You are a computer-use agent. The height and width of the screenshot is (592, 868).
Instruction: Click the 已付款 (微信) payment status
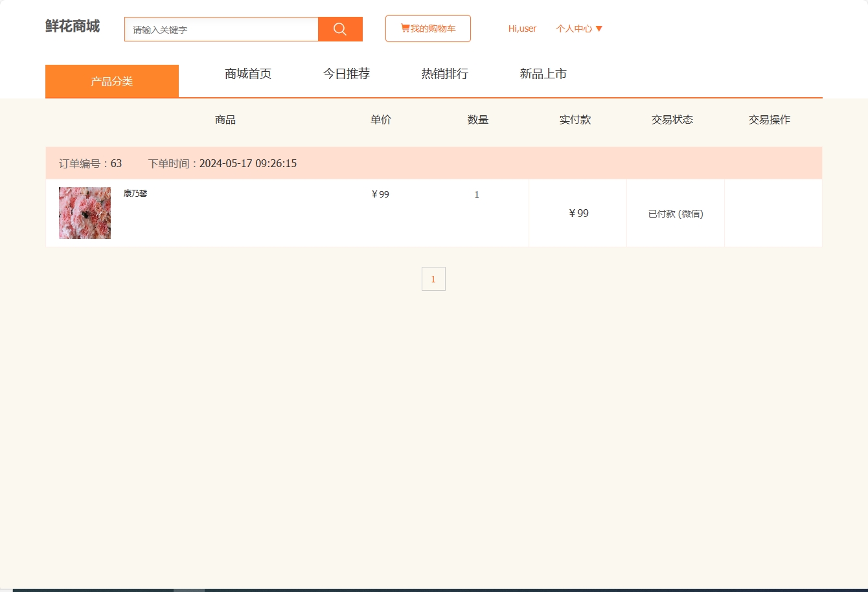click(676, 213)
